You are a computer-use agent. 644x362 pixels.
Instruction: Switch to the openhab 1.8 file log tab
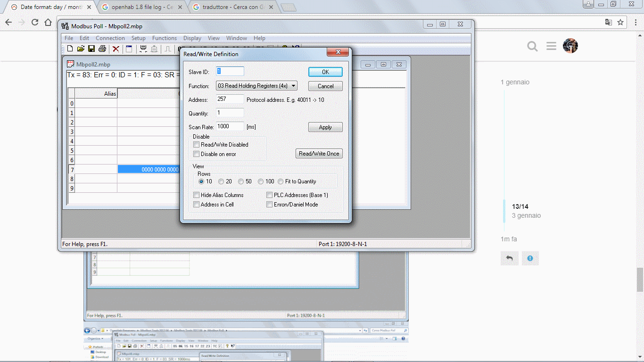142,7
